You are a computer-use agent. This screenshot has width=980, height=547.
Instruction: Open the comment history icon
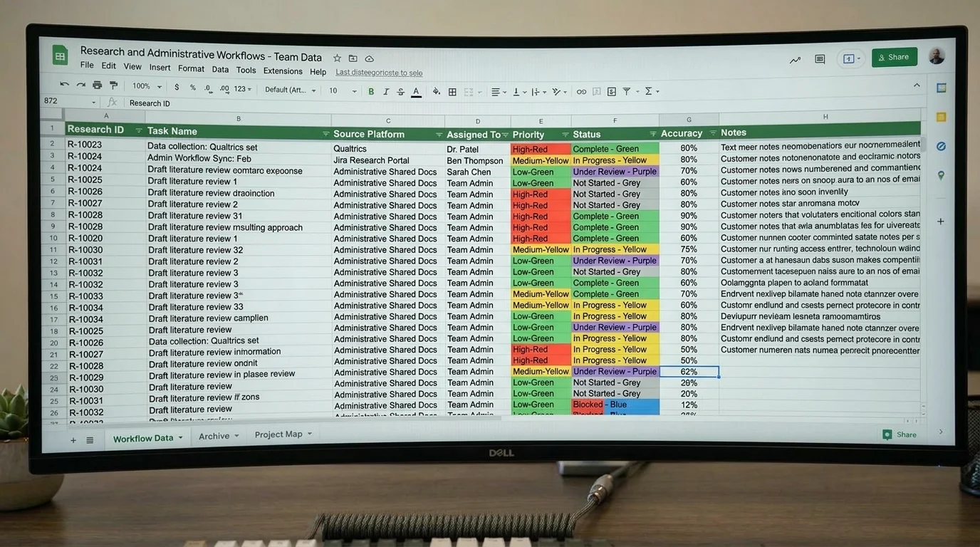(x=820, y=59)
